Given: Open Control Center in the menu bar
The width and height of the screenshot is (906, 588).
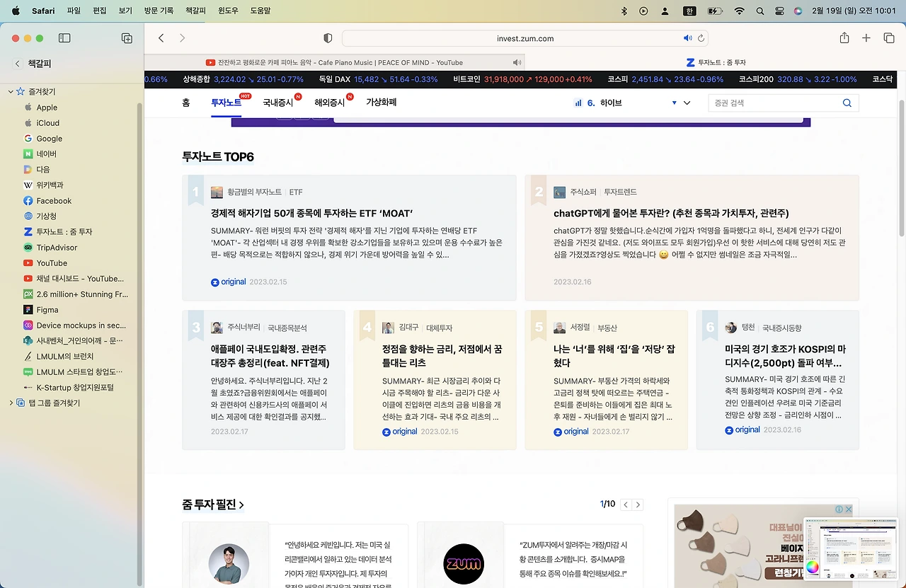Looking at the screenshot, I should point(780,11).
